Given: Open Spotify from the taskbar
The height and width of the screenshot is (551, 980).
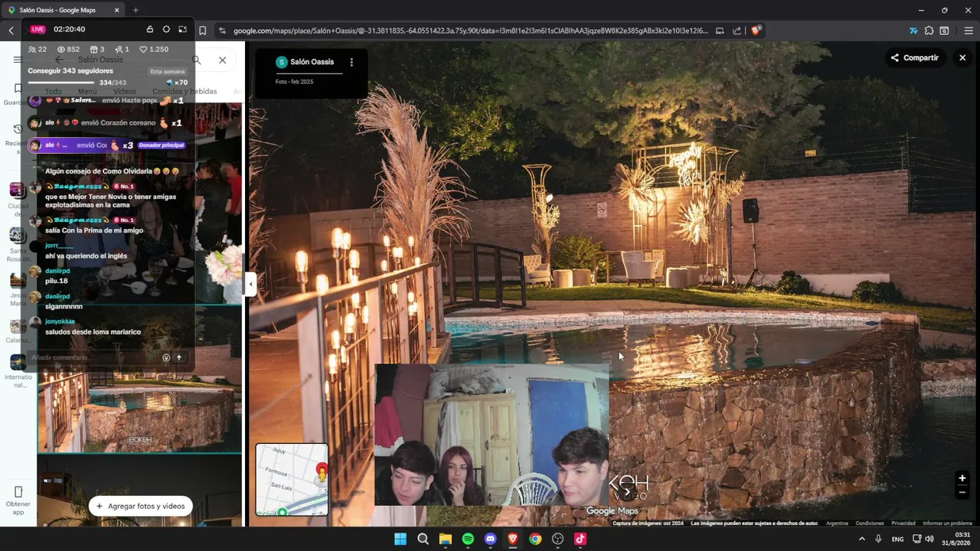Looking at the screenshot, I should click(468, 539).
